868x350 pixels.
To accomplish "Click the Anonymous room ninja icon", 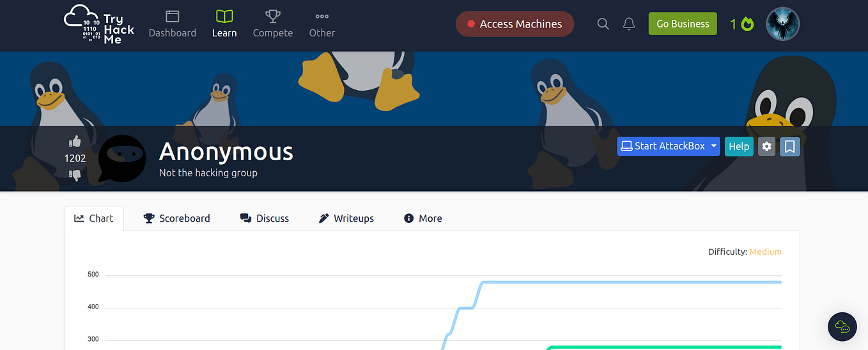I will [122, 158].
